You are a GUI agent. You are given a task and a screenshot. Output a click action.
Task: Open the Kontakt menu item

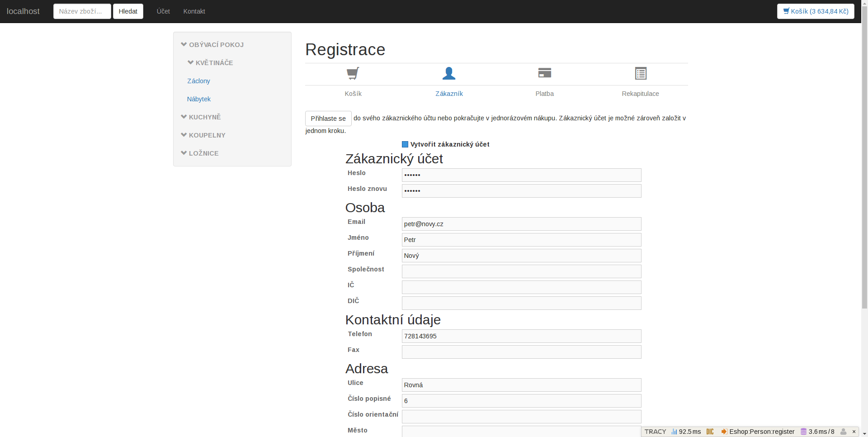(194, 11)
